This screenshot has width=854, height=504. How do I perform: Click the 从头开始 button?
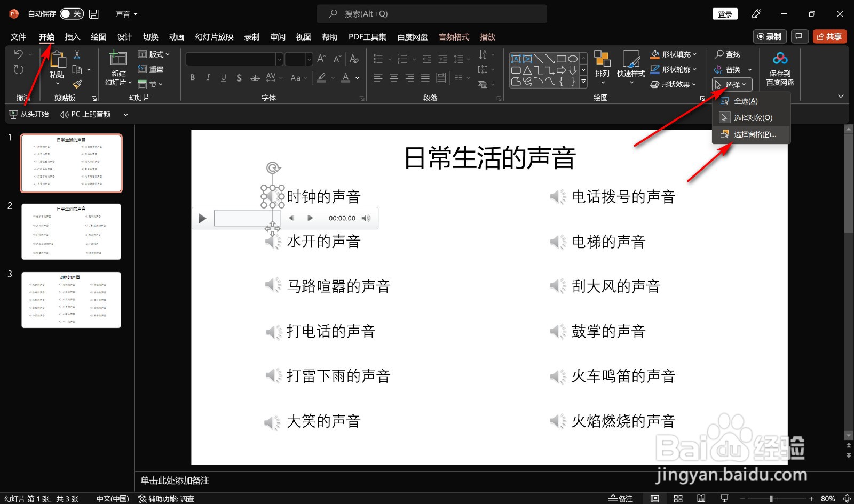pos(29,114)
